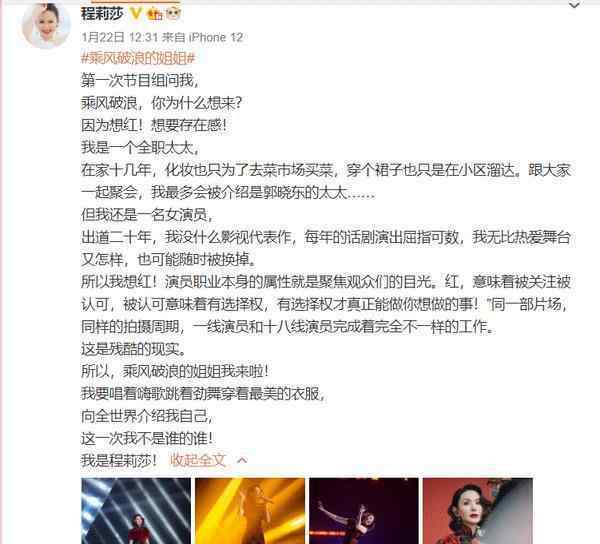The height and width of the screenshot is (544, 600).
Task: Click the crown membership level icon
Action: coord(155,14)
